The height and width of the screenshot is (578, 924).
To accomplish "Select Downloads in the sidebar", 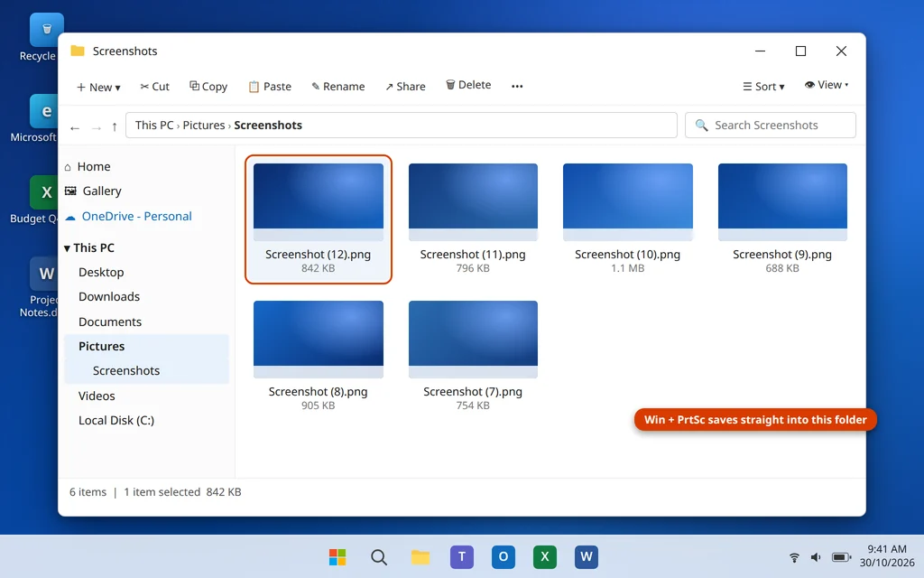I will 109,296.
